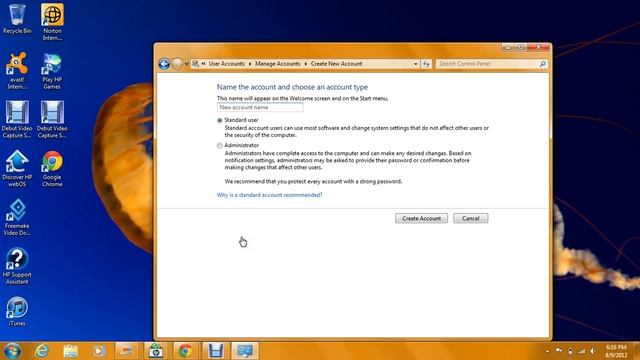Show hidden tray icons arrow
The height and width of the screenshot is (360, 640).
pos(547,351)
